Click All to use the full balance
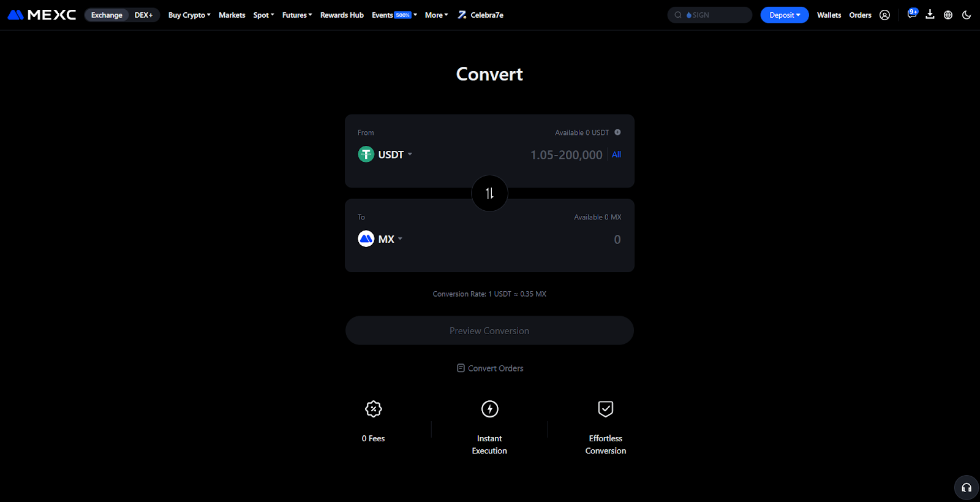This screenshot has width=980, height=502. coord(616,154)
